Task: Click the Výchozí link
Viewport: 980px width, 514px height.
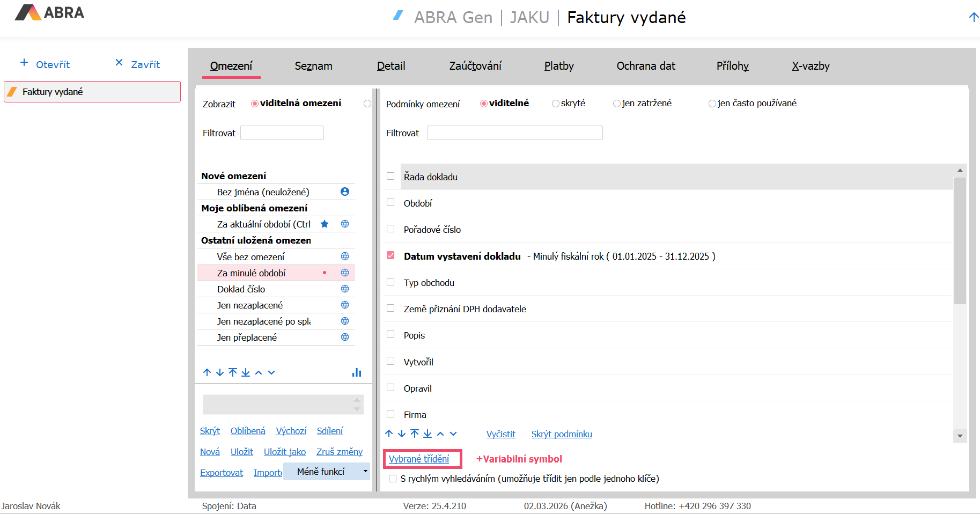Action: 291,431
